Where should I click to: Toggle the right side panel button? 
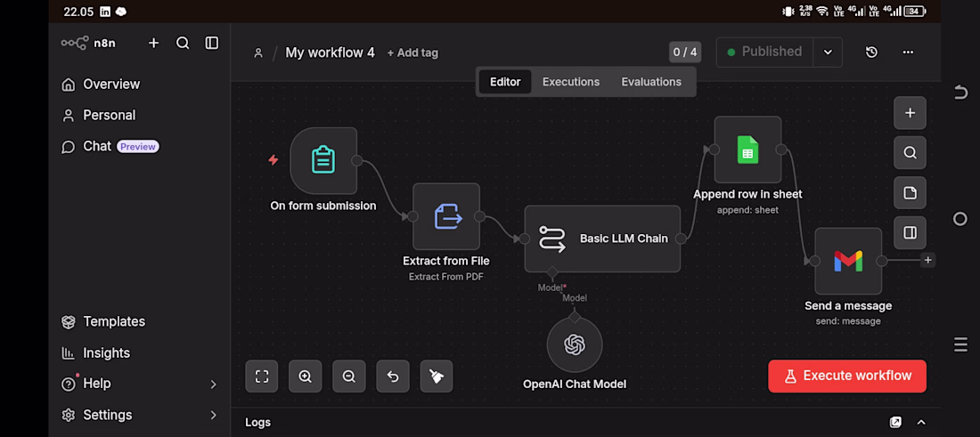click(x=910, y=233)
